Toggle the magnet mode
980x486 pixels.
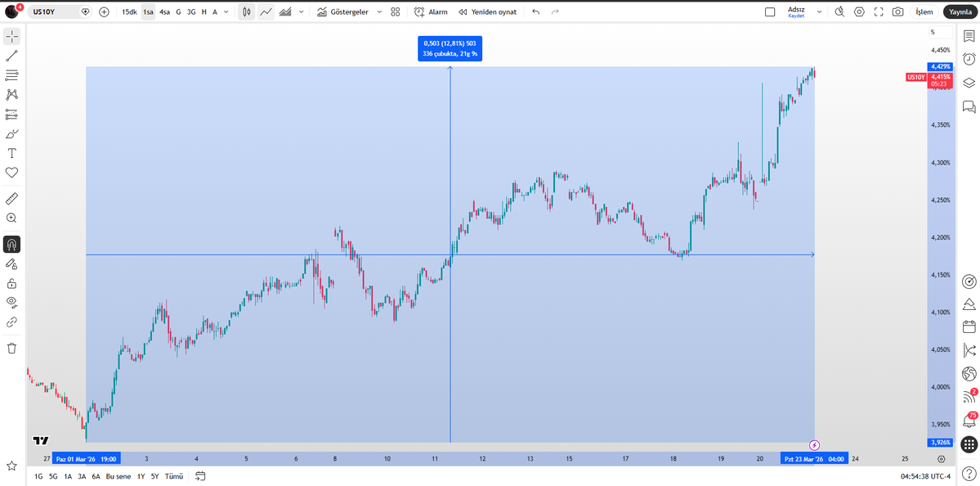[x=12, y=244]
